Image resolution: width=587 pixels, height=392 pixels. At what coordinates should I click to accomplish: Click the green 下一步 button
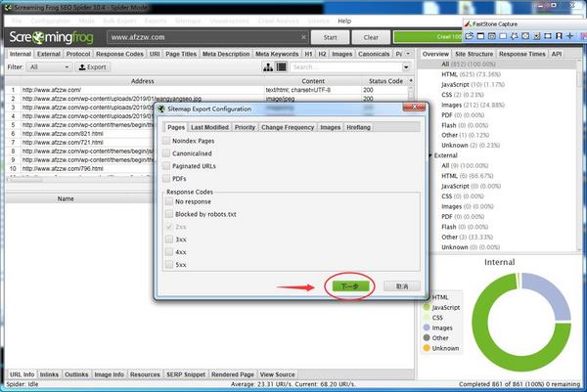coord(351,286)
